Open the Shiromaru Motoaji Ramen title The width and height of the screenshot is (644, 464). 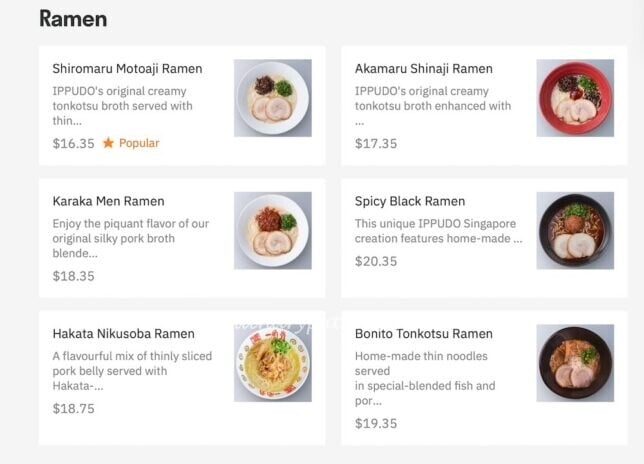tap(127, 69)
